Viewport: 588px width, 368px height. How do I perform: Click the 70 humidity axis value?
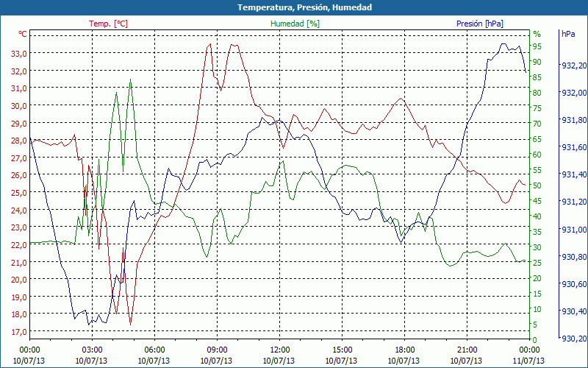pos(537,124)
